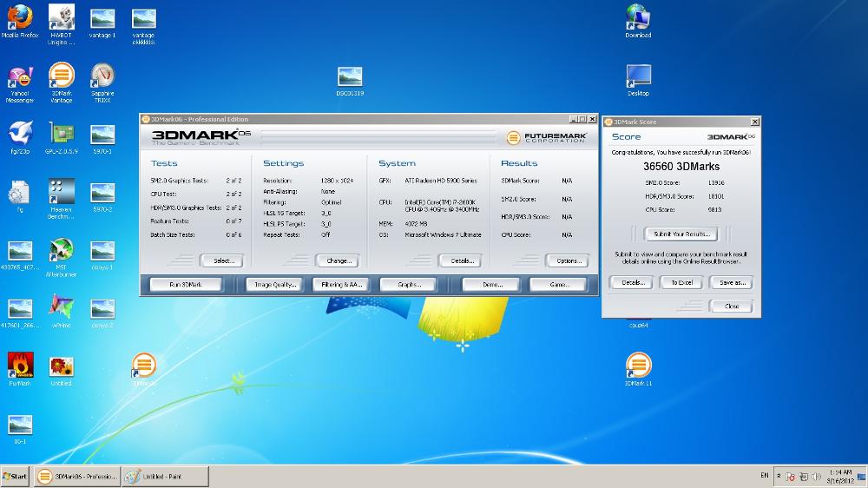
Task: Open Details in the 3DMark Score window
Action: (x=631, y=282)
